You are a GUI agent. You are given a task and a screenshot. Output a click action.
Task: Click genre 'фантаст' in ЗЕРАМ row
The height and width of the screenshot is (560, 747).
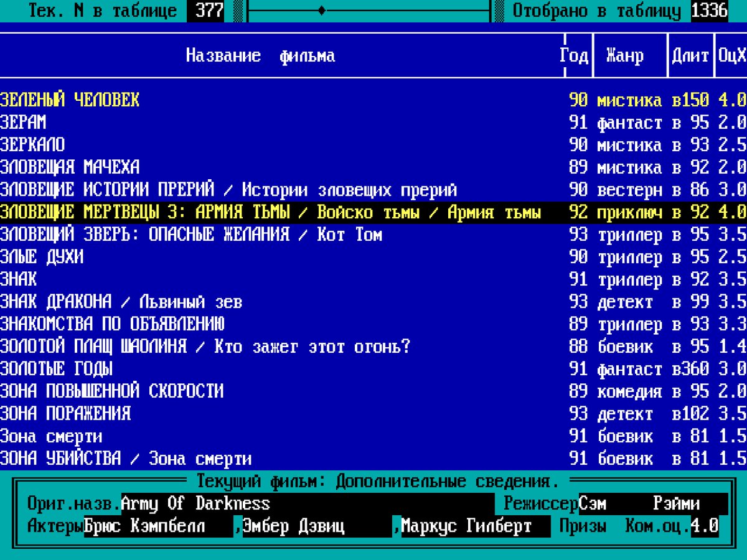click(630, 123)
